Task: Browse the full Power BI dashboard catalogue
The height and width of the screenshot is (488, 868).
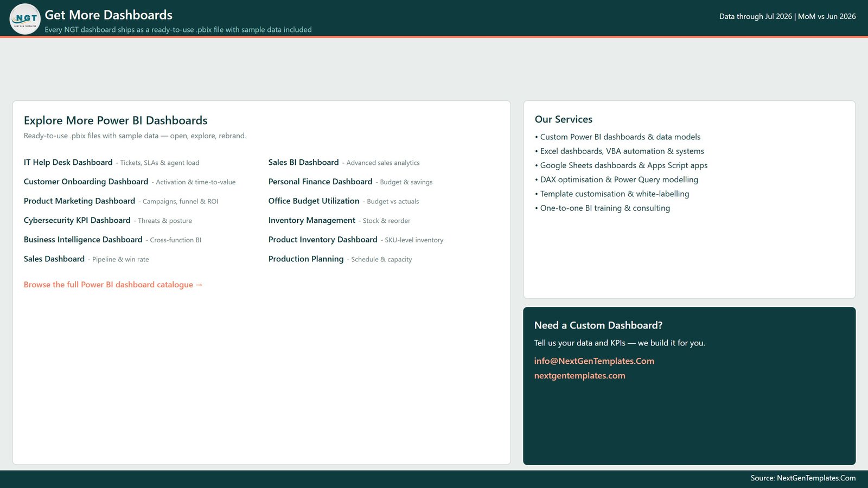Action: (x=113, y=285)
